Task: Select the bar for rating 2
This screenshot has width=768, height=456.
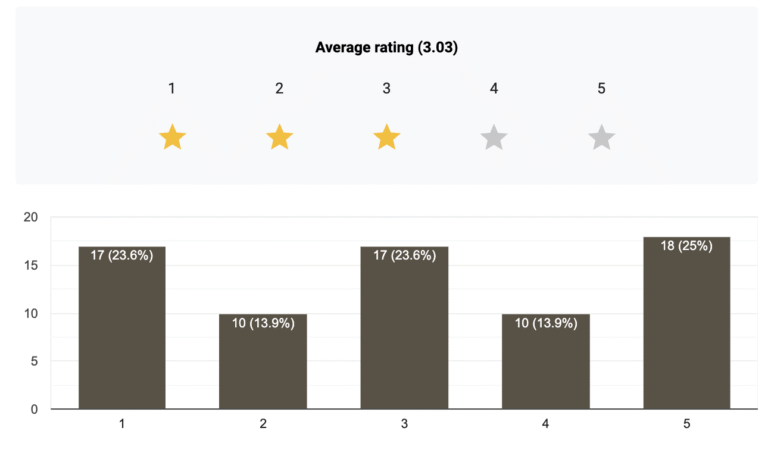Action: [263, 362]
